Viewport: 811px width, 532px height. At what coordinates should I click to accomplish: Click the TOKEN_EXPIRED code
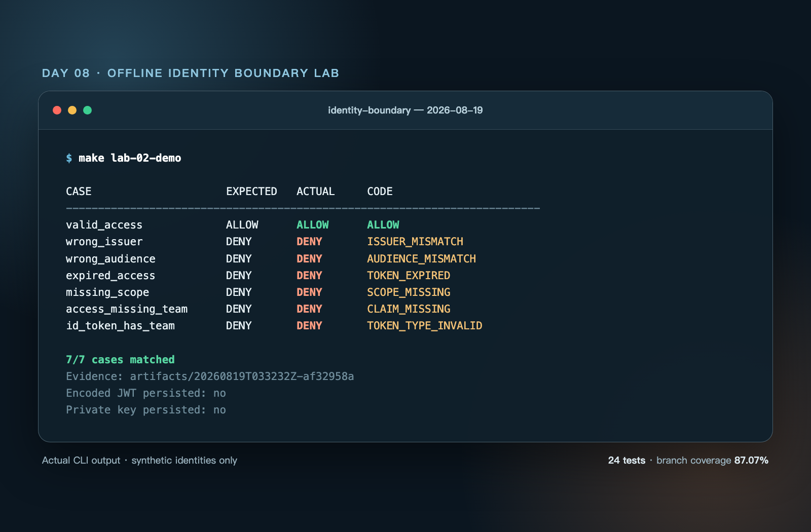point(409,276)
